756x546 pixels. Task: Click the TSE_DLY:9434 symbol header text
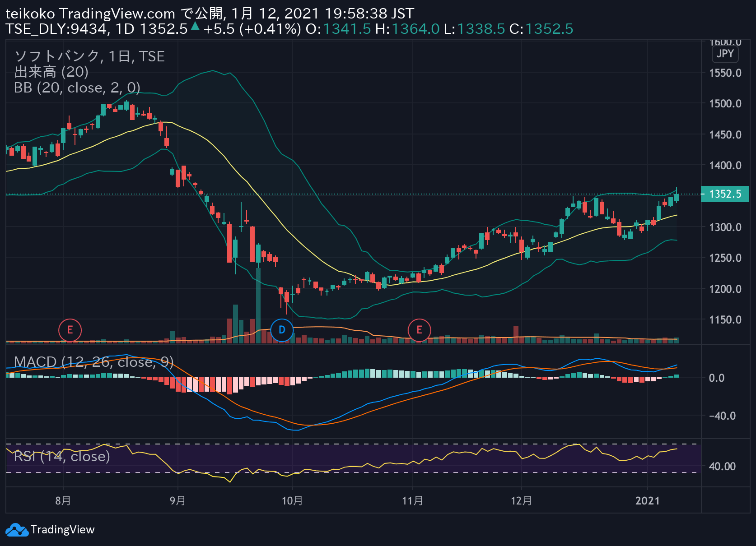[56, 29]
